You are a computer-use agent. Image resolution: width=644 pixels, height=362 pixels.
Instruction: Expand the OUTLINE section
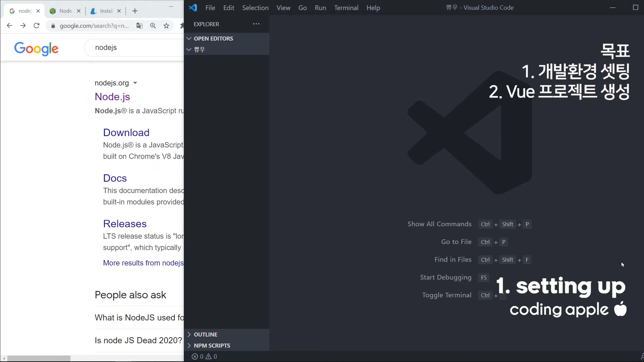point(205,335)
